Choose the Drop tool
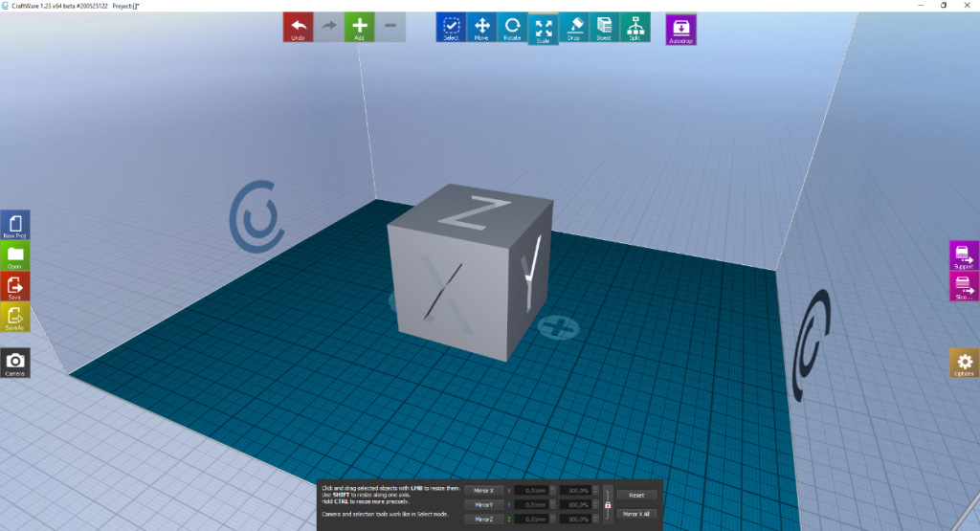 [573, 26]
